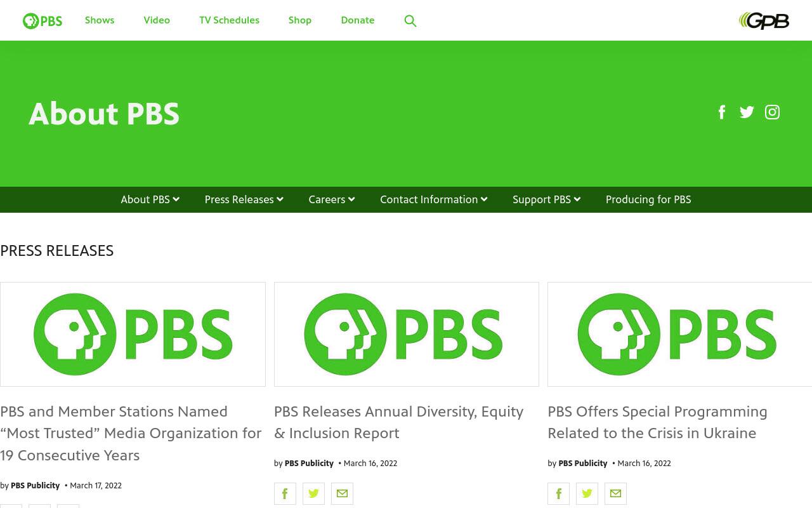This screenshot has height=508, width=812.
Task: Go to Video in top navigation
Action: click(157, 20)
